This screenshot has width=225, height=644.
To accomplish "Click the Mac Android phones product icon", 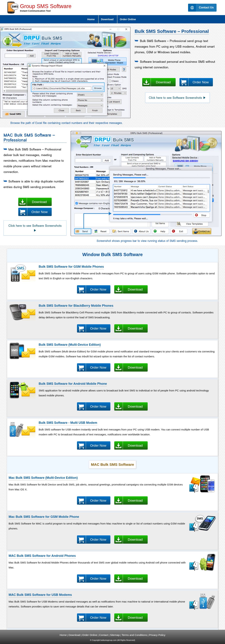I will point(202,562).
